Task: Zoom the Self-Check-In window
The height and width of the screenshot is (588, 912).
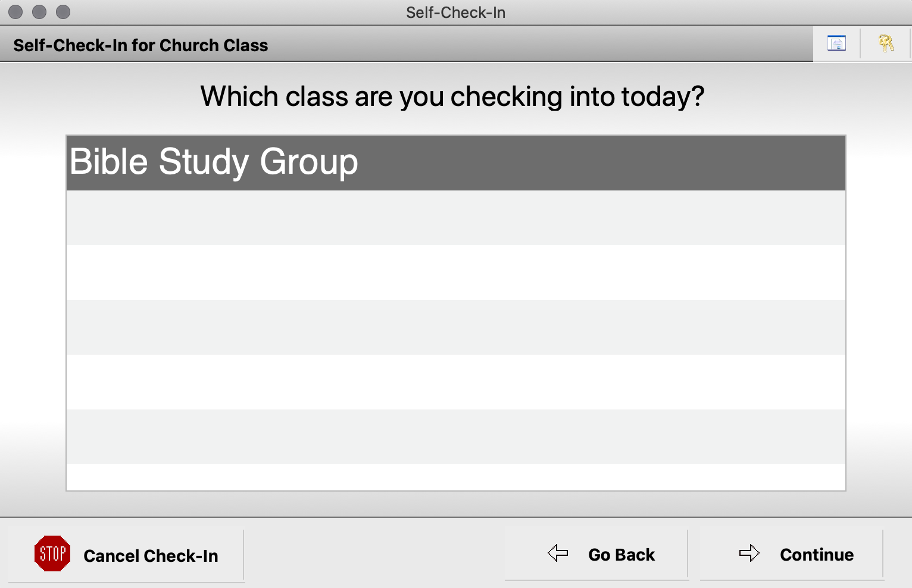Action: point(63,12)
